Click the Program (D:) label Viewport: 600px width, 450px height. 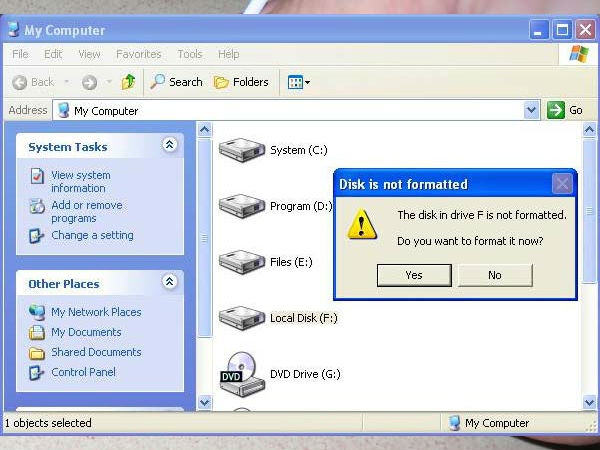(x=301, y=206)
